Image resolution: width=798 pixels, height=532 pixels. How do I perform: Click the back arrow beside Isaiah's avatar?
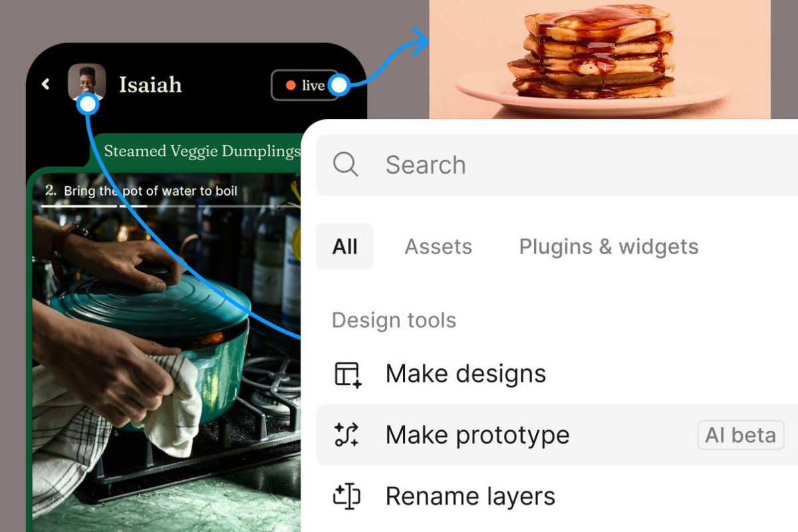46,84
